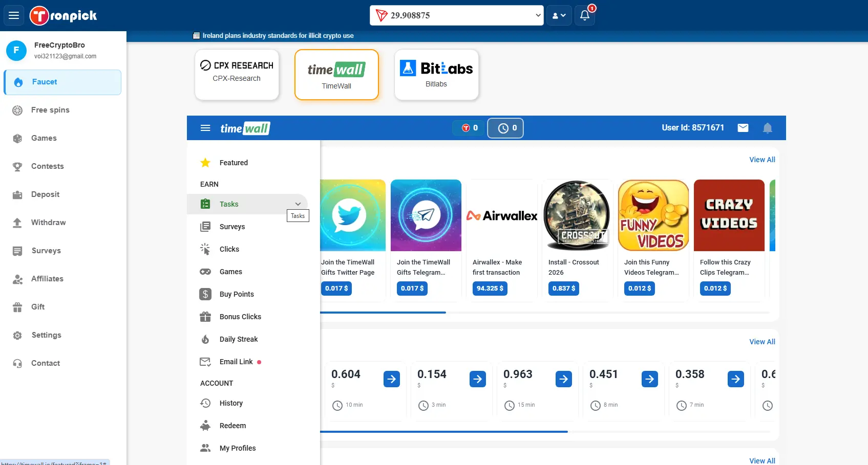Start the 0.604 survey with arrow button
868x465 pixels.
tap(392, 379)
